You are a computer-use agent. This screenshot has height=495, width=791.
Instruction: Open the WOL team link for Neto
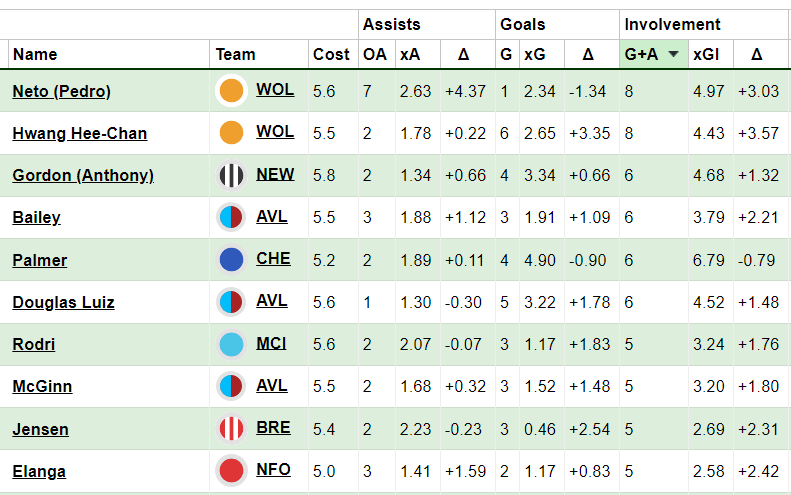[275, 90]
